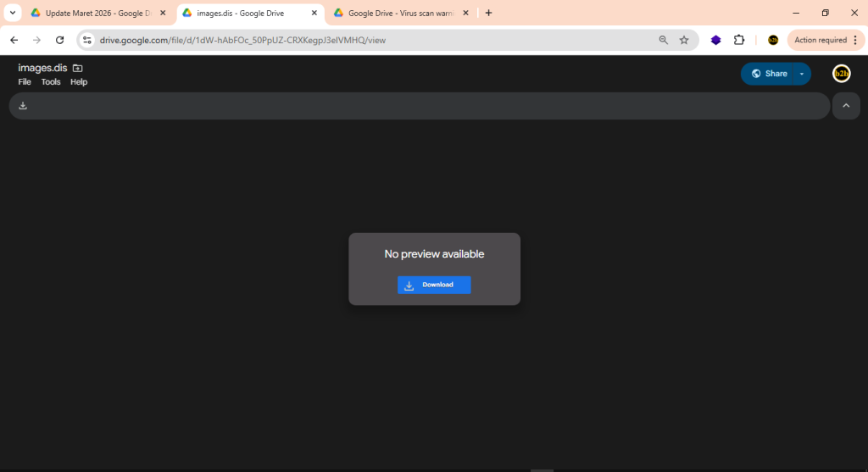Click the move-to-folder icon beside images.dis
The image size is (868, 472).
pyautogui.click(x=78, y=68)
